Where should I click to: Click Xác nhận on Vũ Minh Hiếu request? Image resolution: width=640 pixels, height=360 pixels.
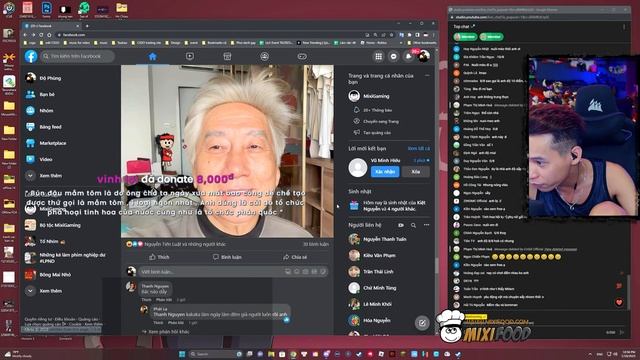pyautogui.click(x=385, y=172)
